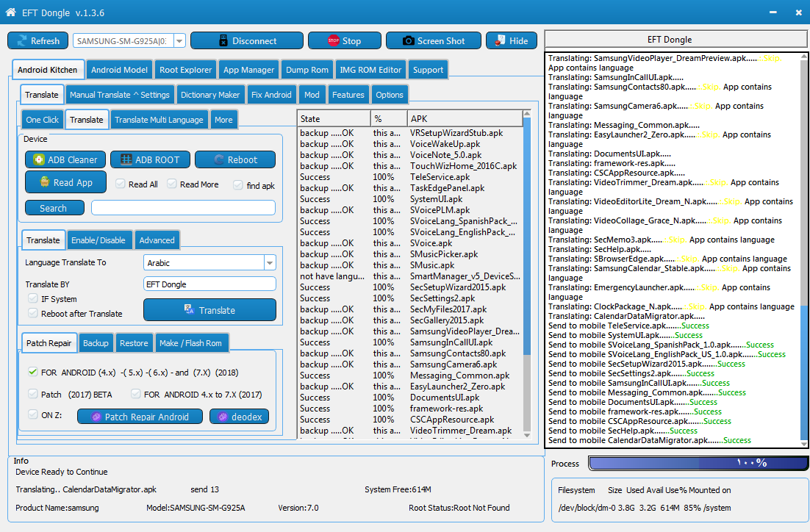Viewport: 810px width, 532px height.
Task: Switch to the Root Explorer tab
Action: [185, 70]
